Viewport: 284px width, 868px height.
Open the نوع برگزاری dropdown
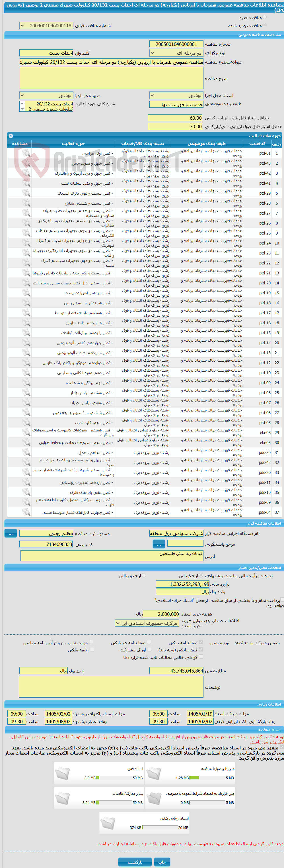pyautogui.click(x=176, y=53)
